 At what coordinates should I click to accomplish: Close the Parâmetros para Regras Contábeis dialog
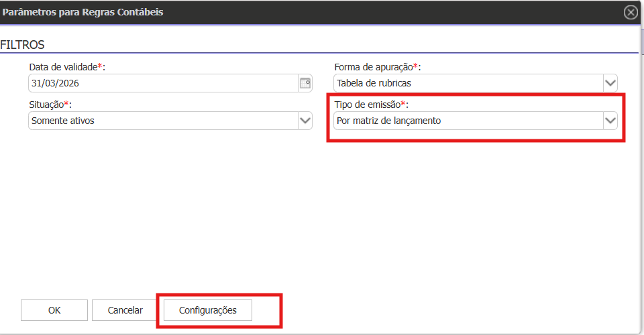631,12
